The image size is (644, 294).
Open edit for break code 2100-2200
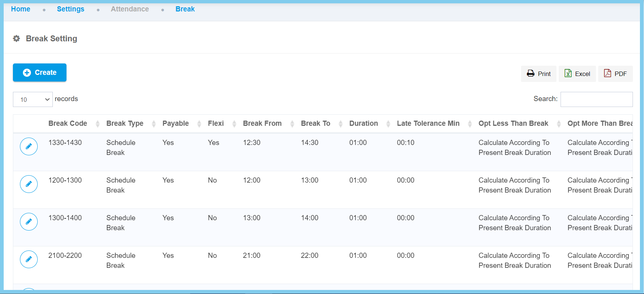tap(29, 259)
